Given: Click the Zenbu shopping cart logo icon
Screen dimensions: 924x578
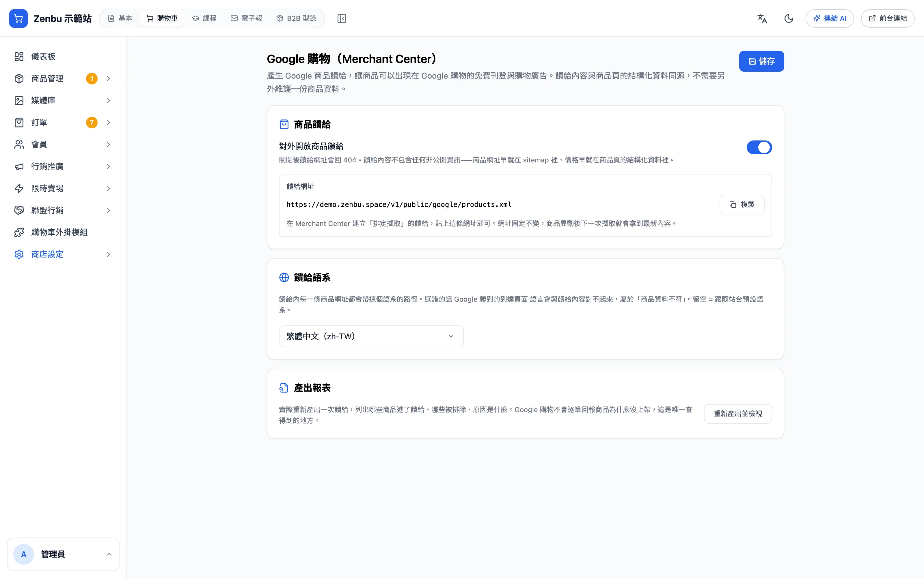Looking at the screenshot, I should point(18,18).
